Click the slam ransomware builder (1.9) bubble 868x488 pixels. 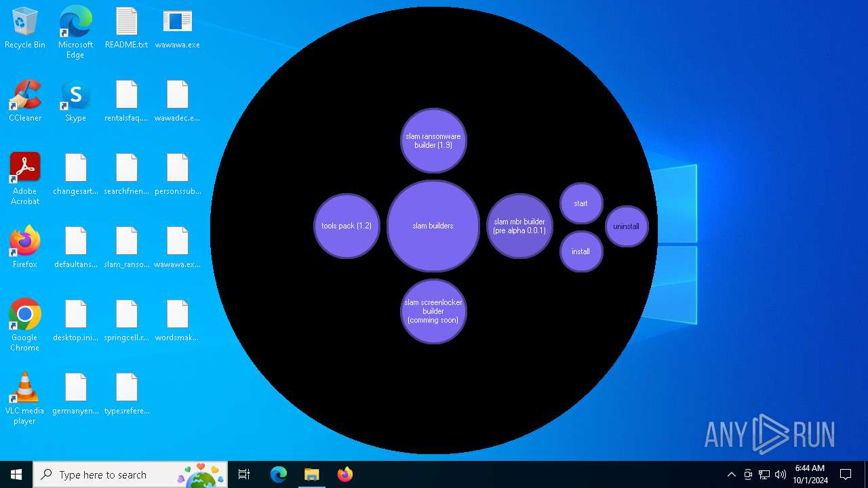[x=433, y=140]
